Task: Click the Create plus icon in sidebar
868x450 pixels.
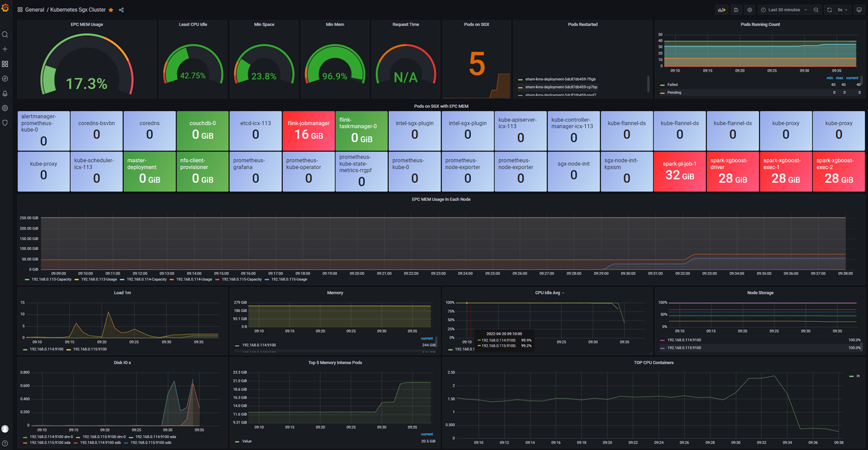Action: tap(5, 49)
